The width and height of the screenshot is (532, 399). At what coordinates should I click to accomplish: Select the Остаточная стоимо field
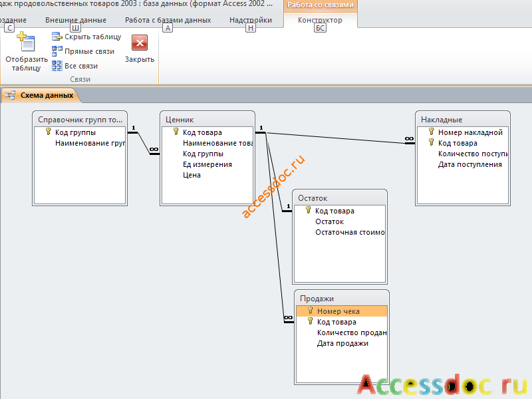pyautogui.click(x=340, y=232)
